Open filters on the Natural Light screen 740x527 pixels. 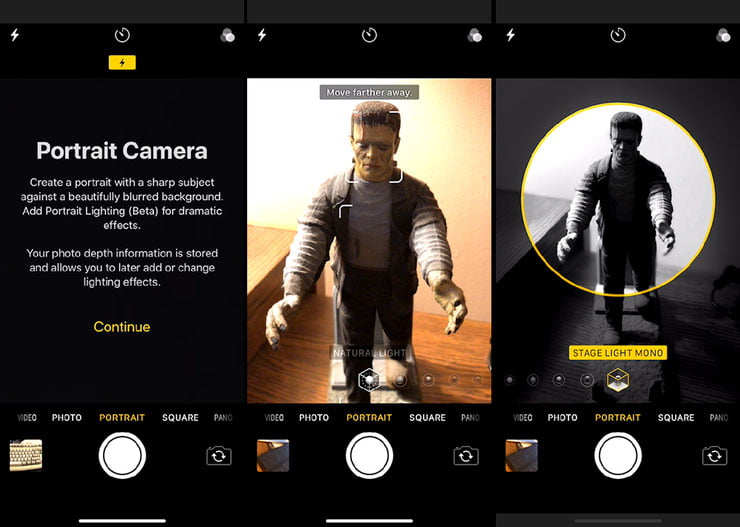click(475, 35)
